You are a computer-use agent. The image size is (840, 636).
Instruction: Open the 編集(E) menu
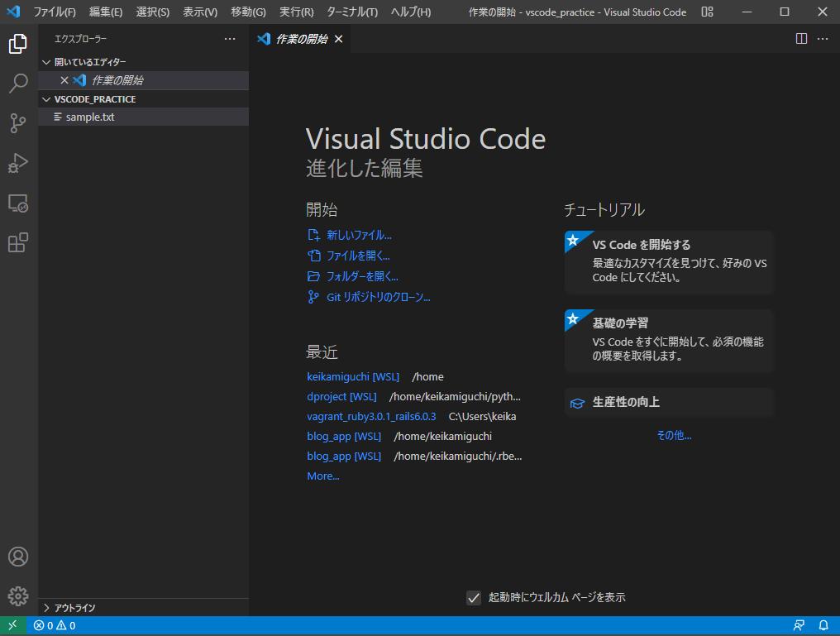pos(106,12)
